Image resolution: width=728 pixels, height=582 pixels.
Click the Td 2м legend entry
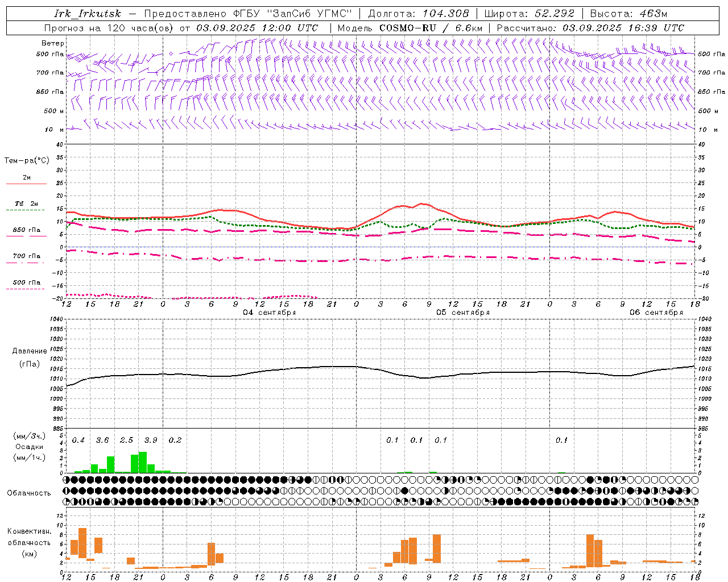pos(26,203)
